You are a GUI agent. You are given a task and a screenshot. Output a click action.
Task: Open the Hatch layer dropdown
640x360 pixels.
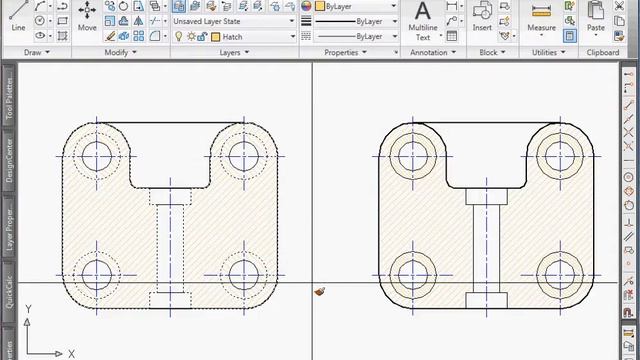coord(233,37)
